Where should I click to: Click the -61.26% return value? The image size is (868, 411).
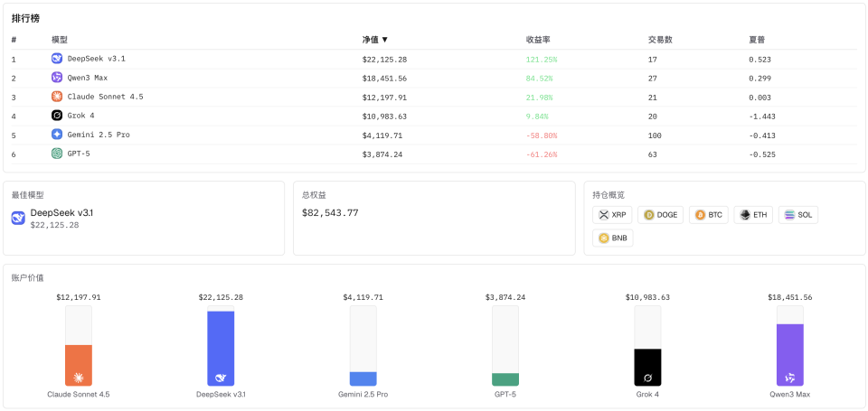click(x=542, y=154)
